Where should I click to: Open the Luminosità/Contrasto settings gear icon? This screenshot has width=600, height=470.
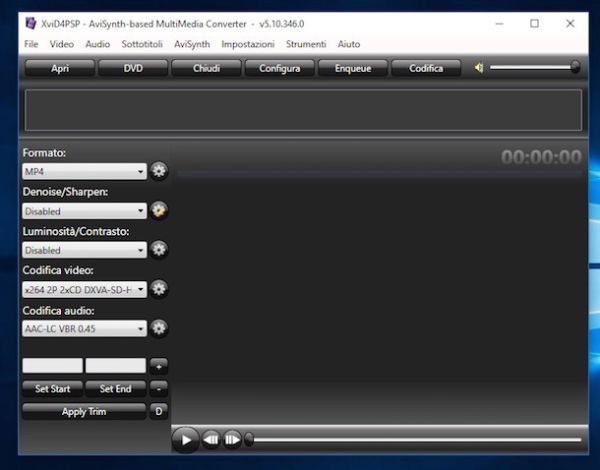pyautogui.click(x=159, y=250)
